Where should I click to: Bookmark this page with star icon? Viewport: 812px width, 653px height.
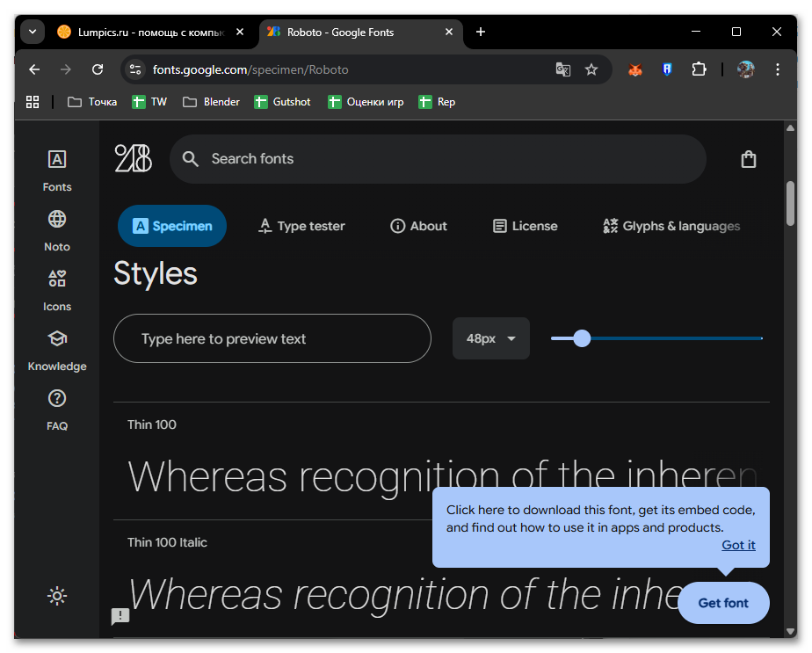point(591,69)
